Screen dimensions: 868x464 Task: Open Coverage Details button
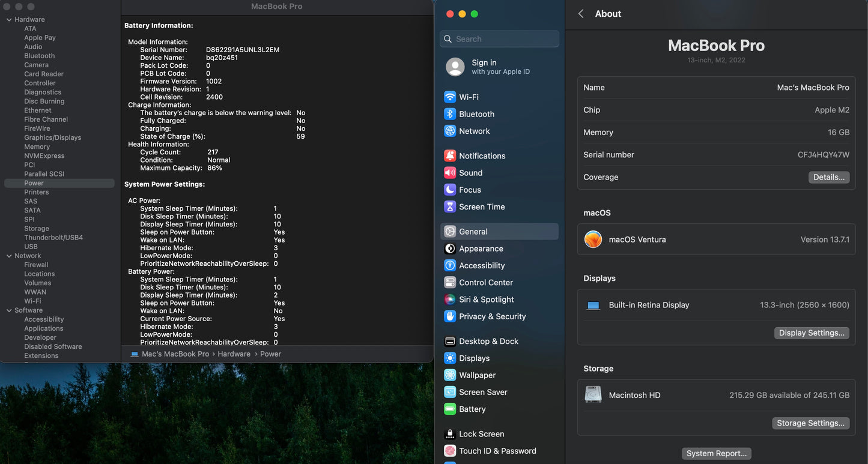pyautogui.click(x=828, y=177)
